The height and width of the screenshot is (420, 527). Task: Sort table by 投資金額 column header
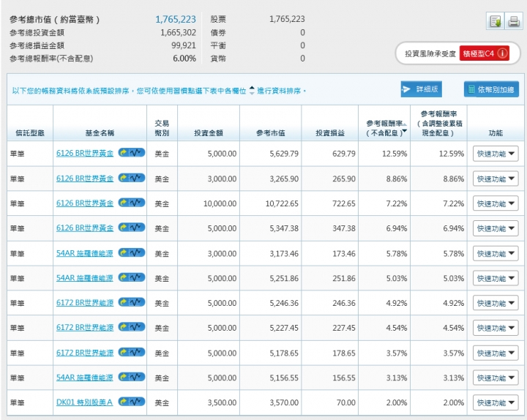point(209,133)
